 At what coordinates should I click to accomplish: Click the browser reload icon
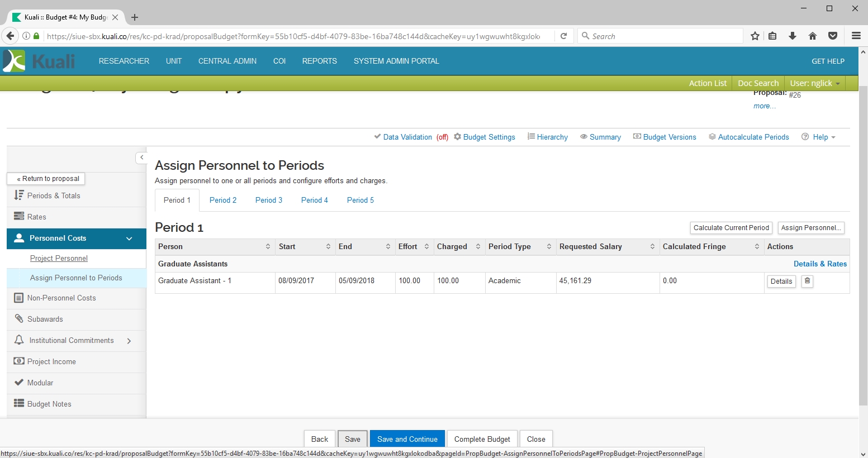[x=564, y=36]
